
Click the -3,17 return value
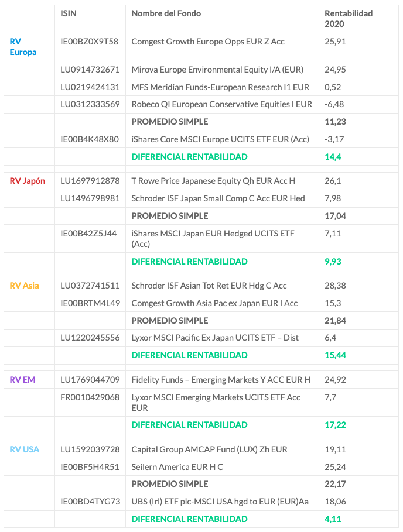[334, 139]
